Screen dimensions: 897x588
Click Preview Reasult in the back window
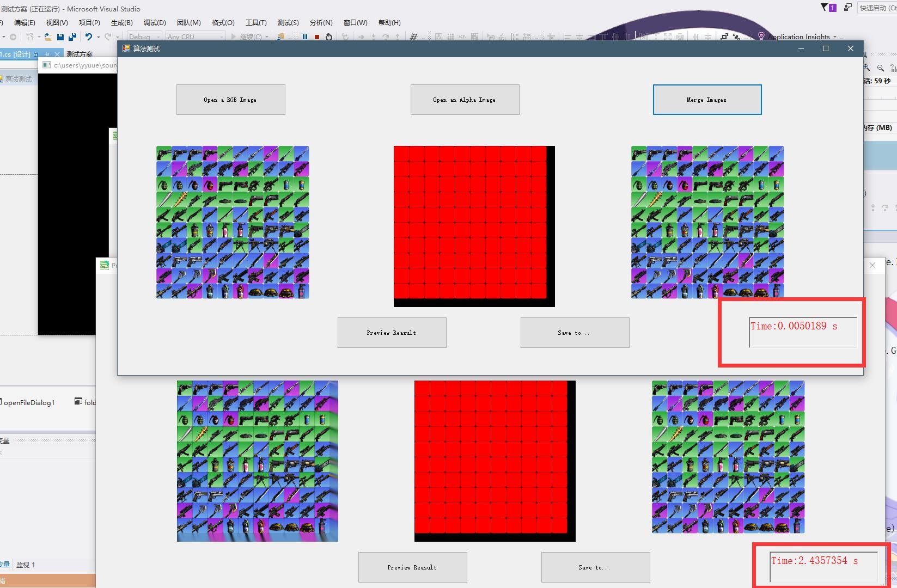(412, 567)
